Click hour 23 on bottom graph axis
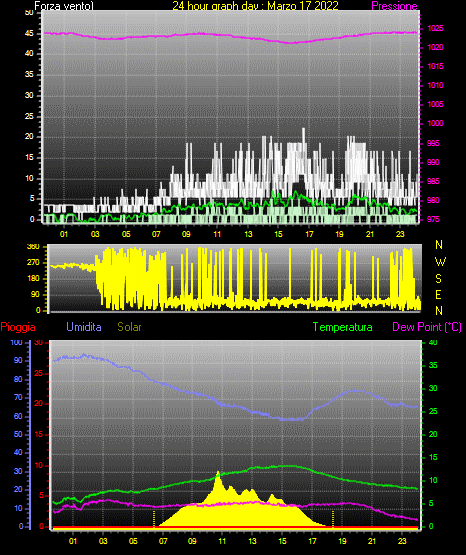The width and height of the screenshot is (466, 555). coord(402,541)
